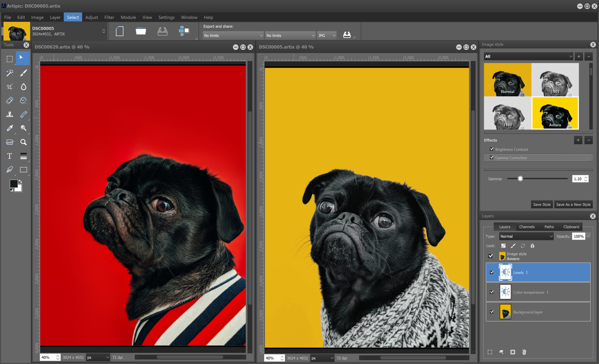Click the Lock all padlock icon

click(x=532, y=246)
